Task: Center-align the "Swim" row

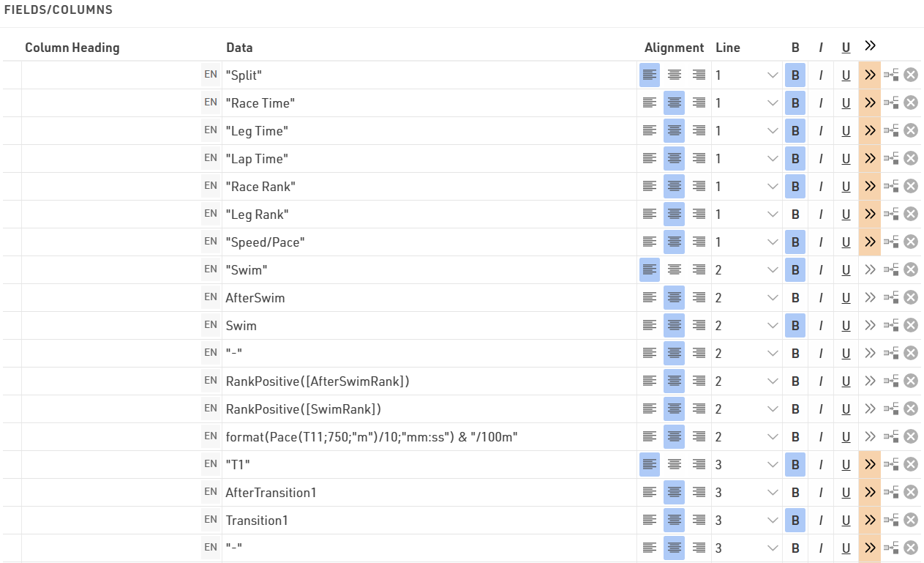Action: 674,269
